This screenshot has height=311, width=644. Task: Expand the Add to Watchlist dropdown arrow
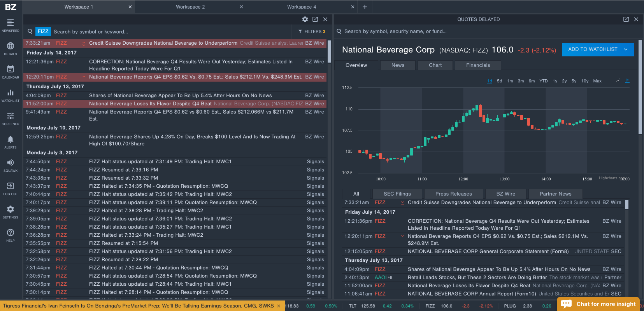coord(626,49)
